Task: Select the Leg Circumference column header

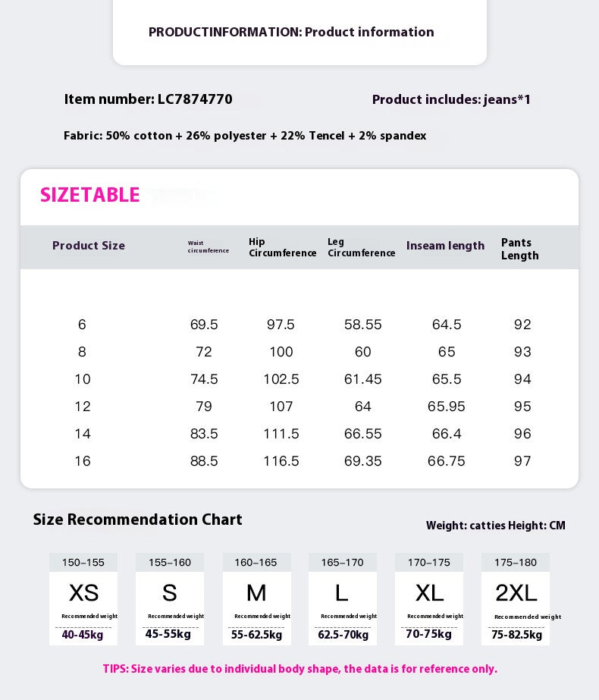Action: tap(361, 247)
